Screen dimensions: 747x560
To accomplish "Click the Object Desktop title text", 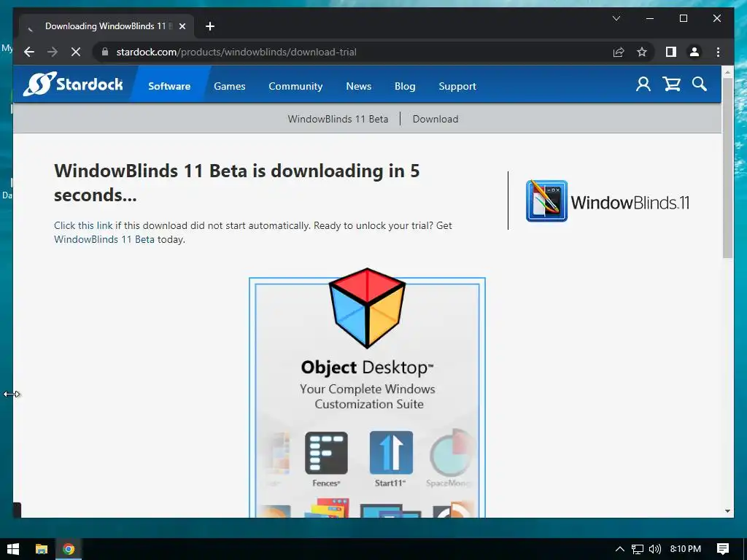I will coord(367,367).
